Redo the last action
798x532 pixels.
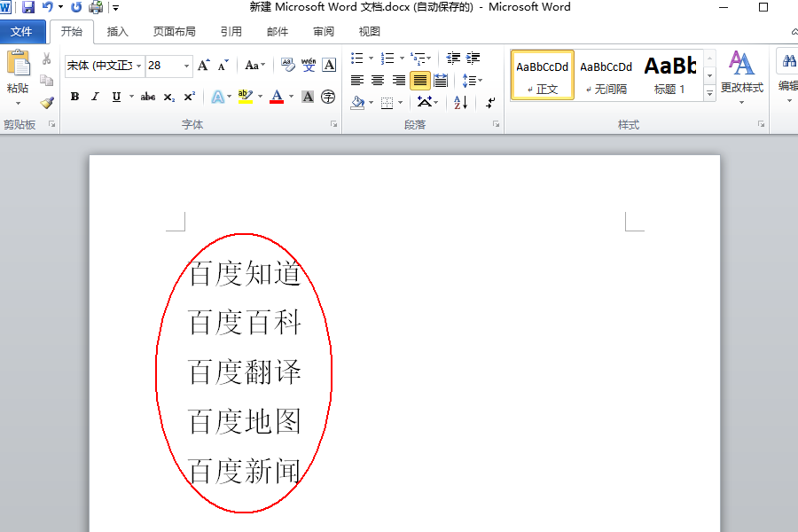pyautogui.click(x=76, y=7)
